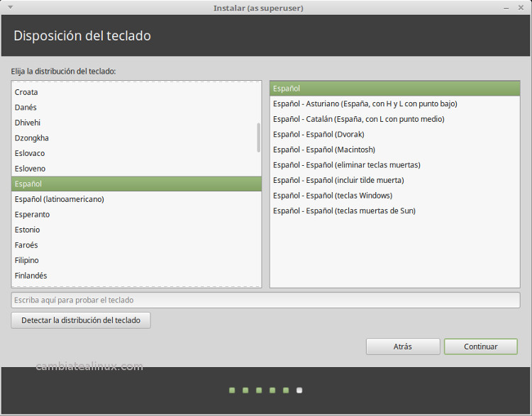This screenshot has height=416, width=532.
Task: Select Filipino keyboard layout
Action: click(136, 260)
